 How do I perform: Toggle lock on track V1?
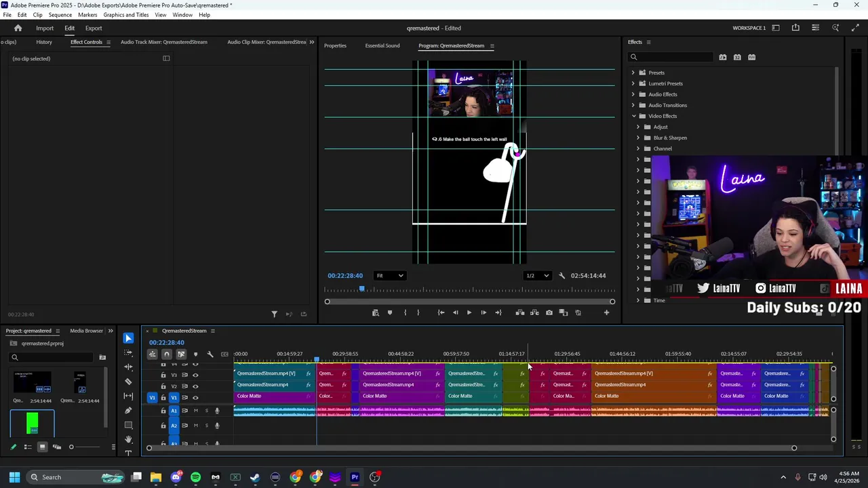pos(163,398)
